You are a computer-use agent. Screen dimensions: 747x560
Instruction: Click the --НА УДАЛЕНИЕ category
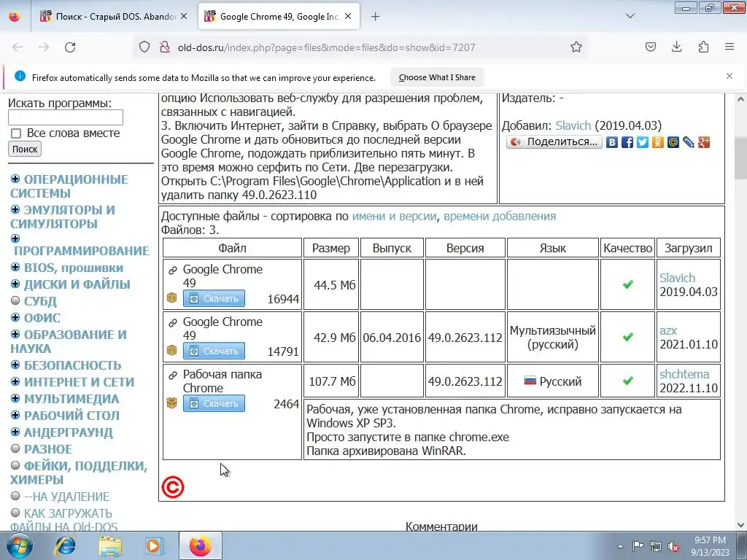click(x=66, y=497)
